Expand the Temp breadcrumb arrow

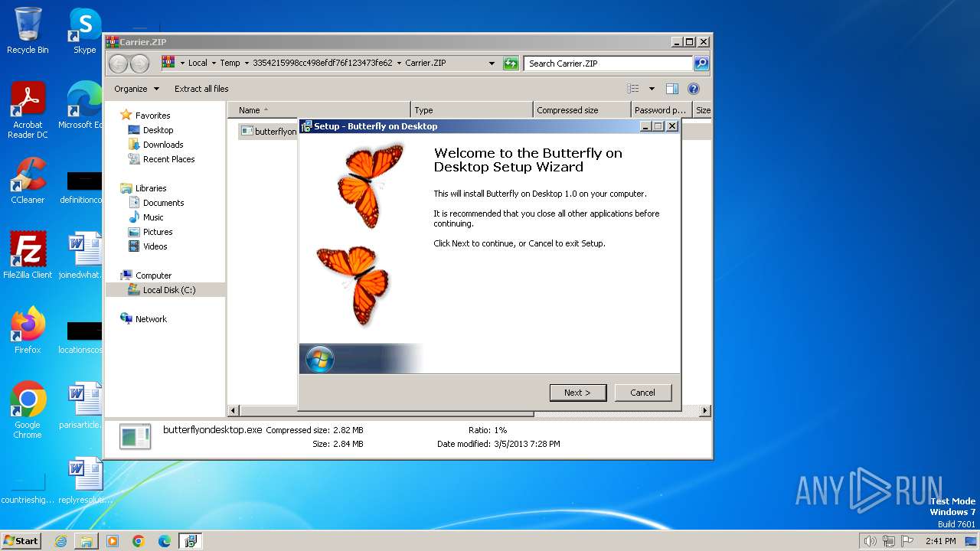tap(246, 64)
